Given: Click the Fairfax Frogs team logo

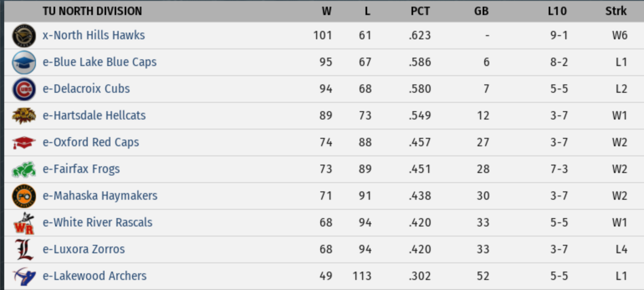Looking at the screenshot, I should [24, 169].
